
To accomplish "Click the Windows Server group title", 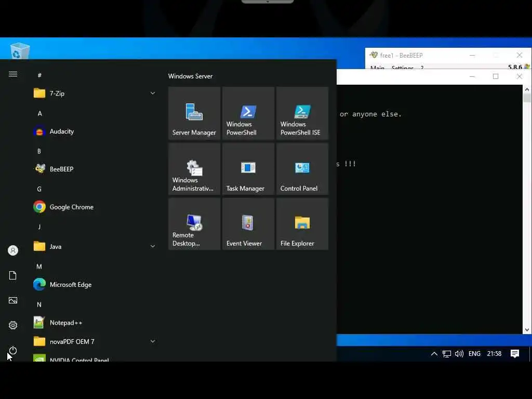I will [190, 76].
